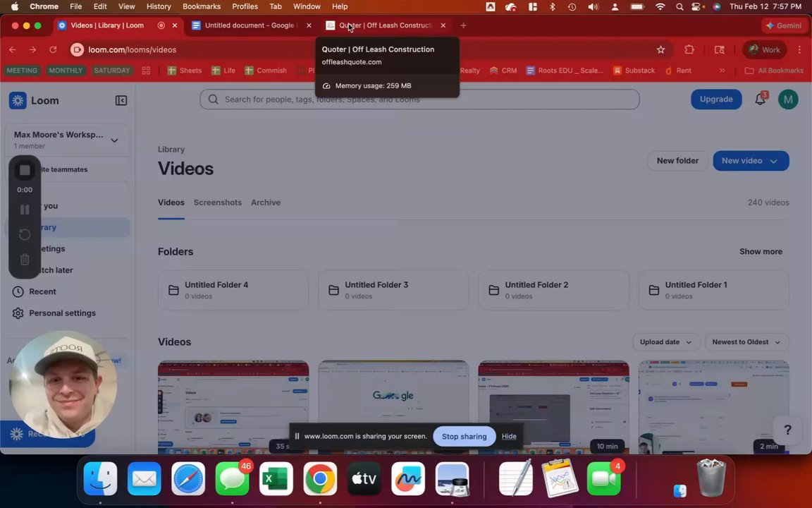Open the 10 min video thumbnail
The image size is (812, 508).
(x=553, y=407)
